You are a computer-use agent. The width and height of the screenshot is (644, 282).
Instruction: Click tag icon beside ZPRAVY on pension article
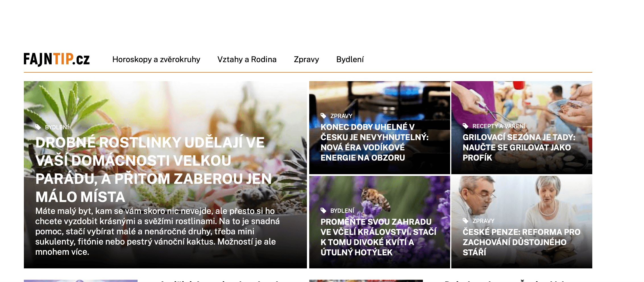tap(466, 221)
